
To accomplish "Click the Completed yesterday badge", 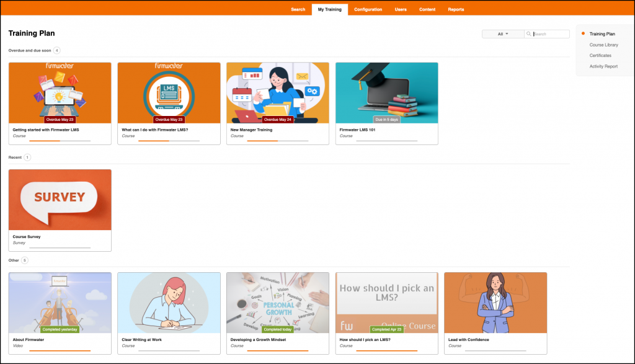I will (x=60, y=329).
